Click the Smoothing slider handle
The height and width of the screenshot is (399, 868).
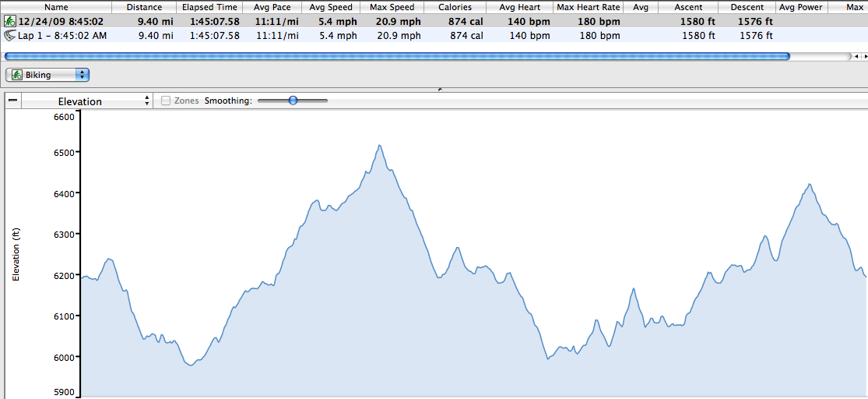pos(293,101)
